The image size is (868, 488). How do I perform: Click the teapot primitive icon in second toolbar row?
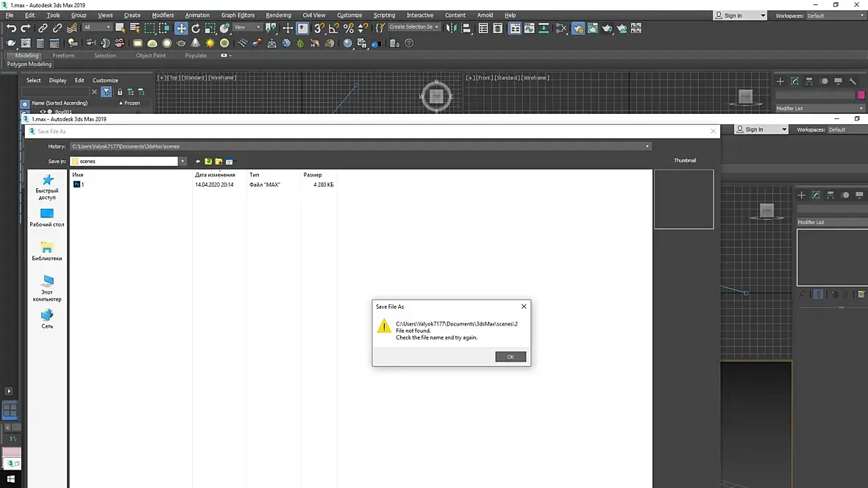(x=181, y=43)
